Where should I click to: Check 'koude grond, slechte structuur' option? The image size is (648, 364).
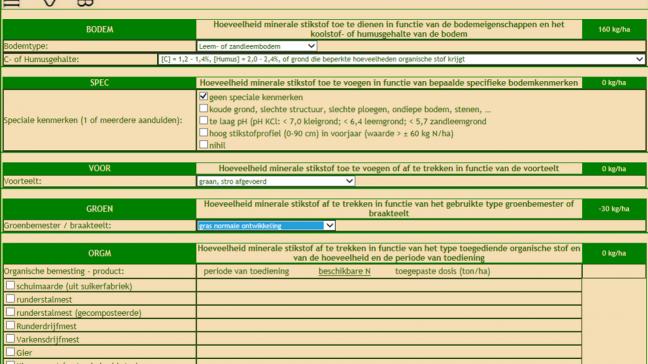[x=203, y=109]
